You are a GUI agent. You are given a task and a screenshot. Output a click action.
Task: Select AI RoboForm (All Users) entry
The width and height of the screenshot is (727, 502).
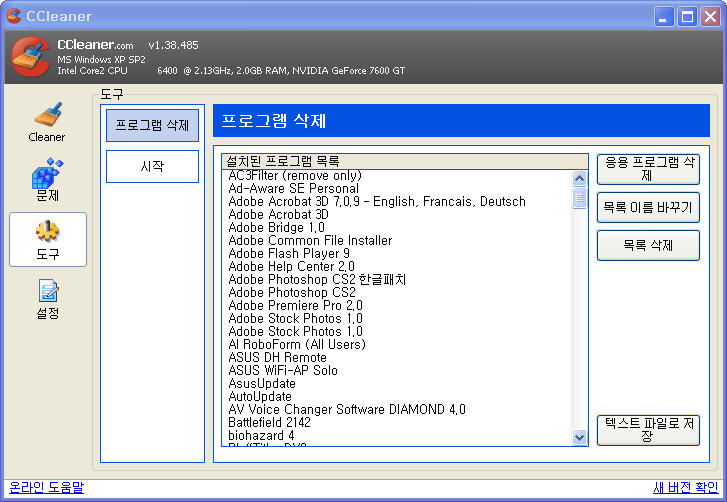[x=297, y=344]
